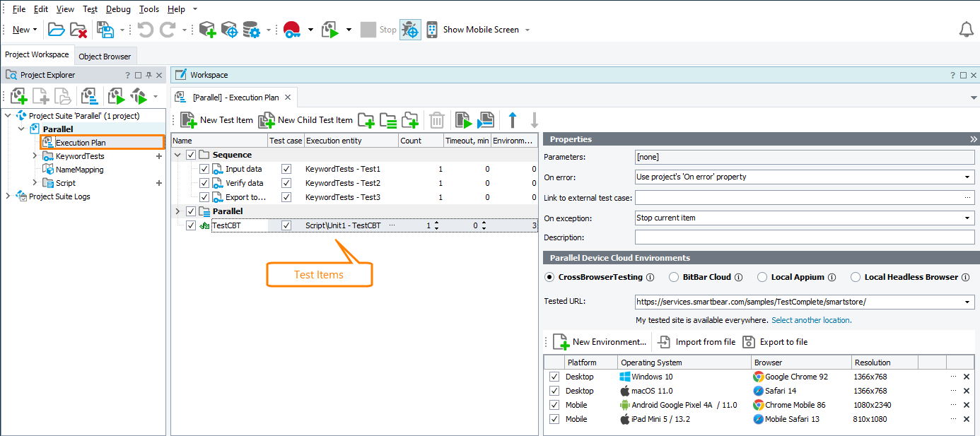
Task: Expand the Parallel group row
Action: (177, 211)
